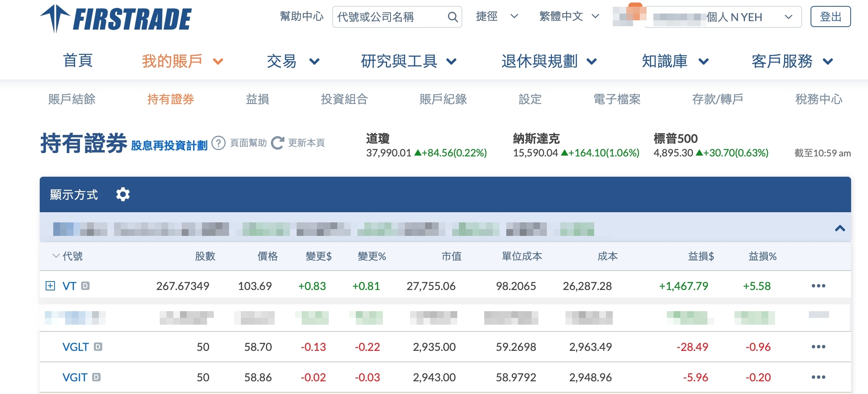Click 更新本頁 refresh link
The width and height of the screenshot is (868, 394).
pyautogui.click(x=306, y=143)
